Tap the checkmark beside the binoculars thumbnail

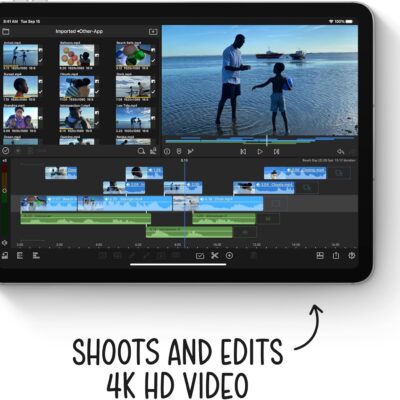point(97,92)
